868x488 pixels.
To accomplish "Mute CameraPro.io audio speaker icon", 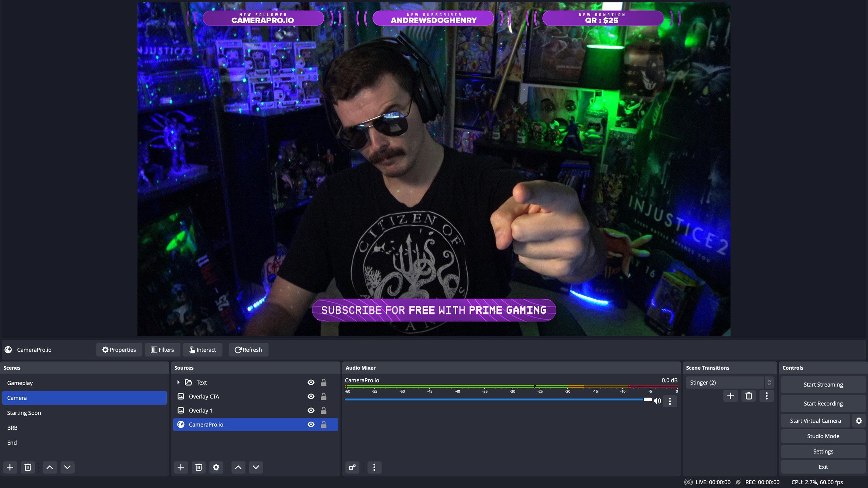I will click(x=657, y=401).
